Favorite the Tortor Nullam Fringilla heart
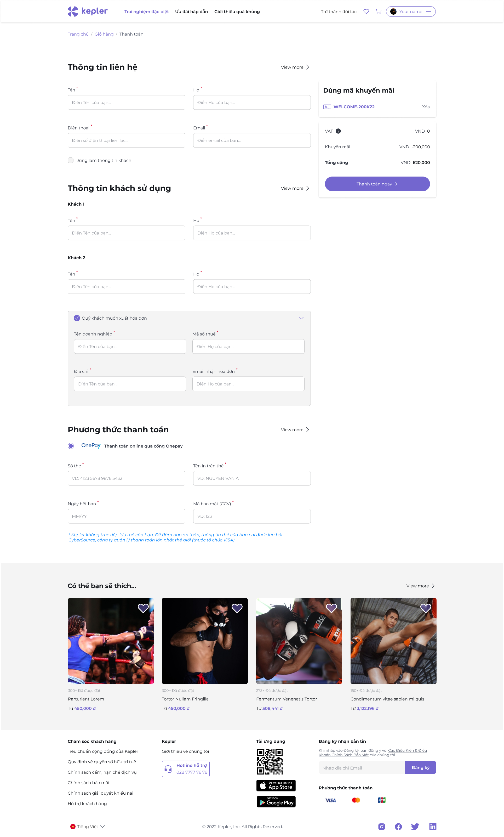Viewport: 504px width, 837px height. pos(237,608)
